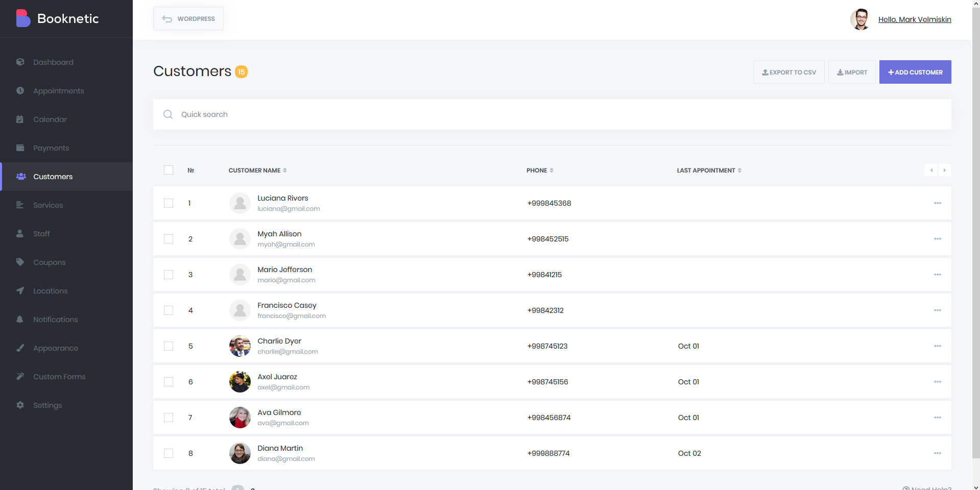The height and width of the screenshot is (490, 980).
Task: Open Ava Gilmore's avatar photo
Action: [x=240, y=418]
